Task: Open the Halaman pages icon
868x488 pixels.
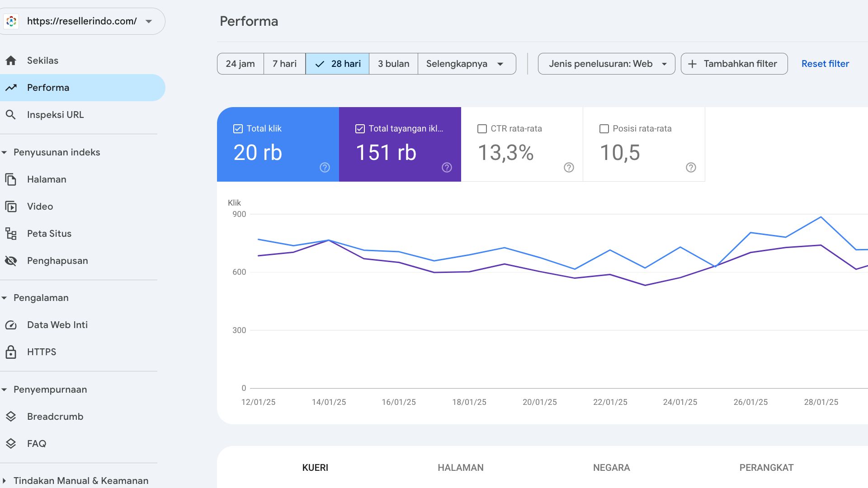Action: tap(11, 179)
